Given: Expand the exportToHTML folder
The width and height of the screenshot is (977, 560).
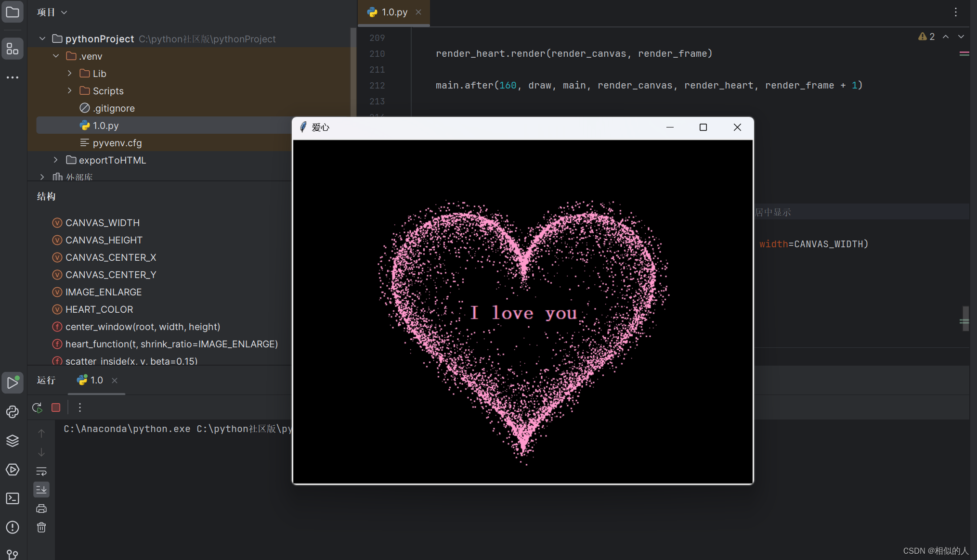Looking at the screenshot, I should click(56, 160).
